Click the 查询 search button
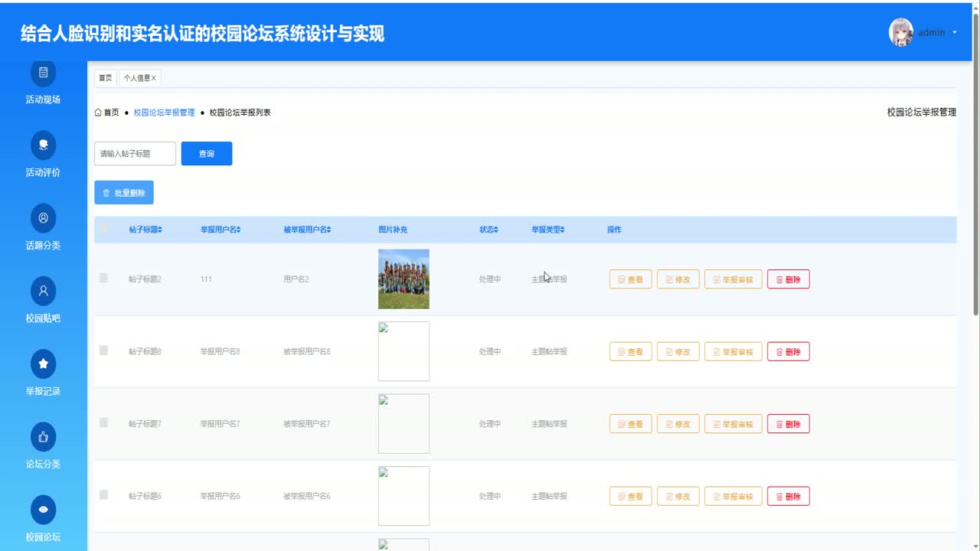This screenshot has height=551, width=980. [x=207, y=154]
